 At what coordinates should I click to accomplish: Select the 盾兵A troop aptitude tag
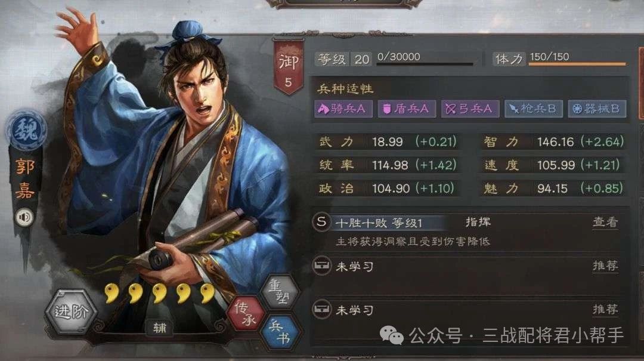tap(407, 109)
